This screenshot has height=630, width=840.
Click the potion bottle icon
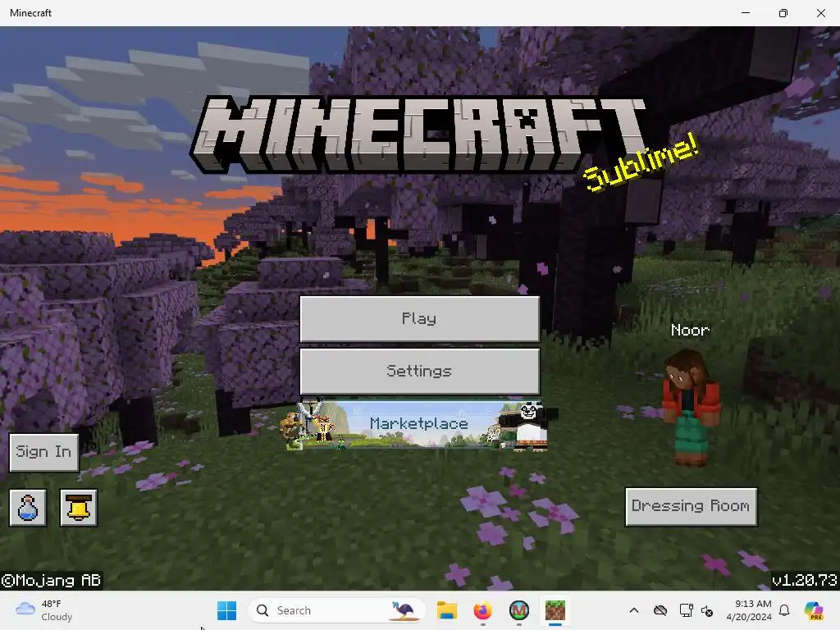(x=28, y=507)
